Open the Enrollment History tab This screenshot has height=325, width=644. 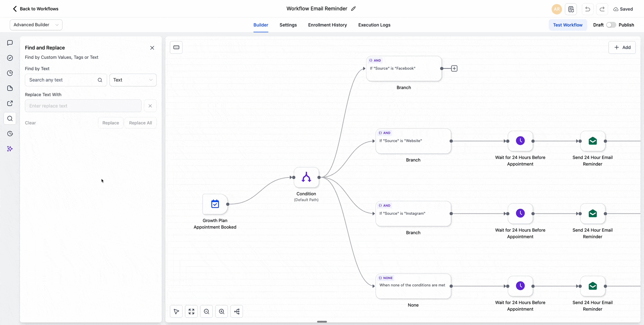click(x=327, y=25)
